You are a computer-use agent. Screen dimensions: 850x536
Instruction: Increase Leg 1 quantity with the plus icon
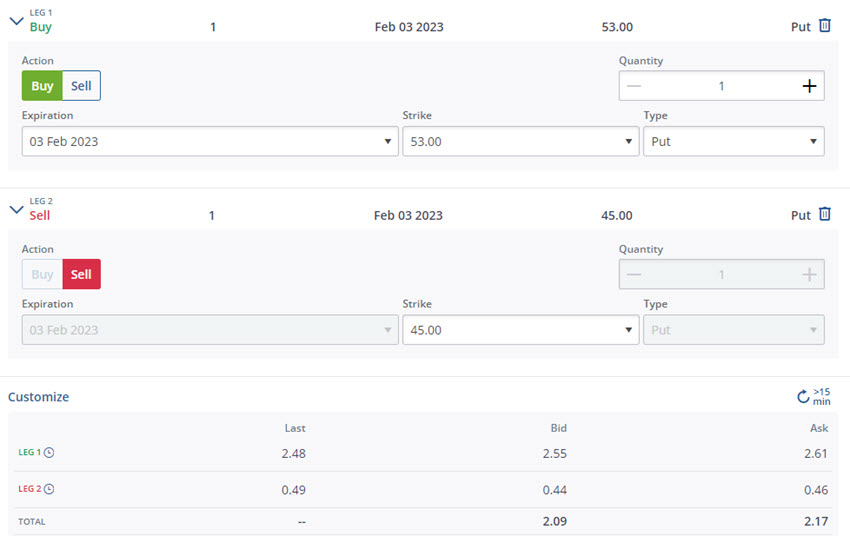click(x=809, y=86)
